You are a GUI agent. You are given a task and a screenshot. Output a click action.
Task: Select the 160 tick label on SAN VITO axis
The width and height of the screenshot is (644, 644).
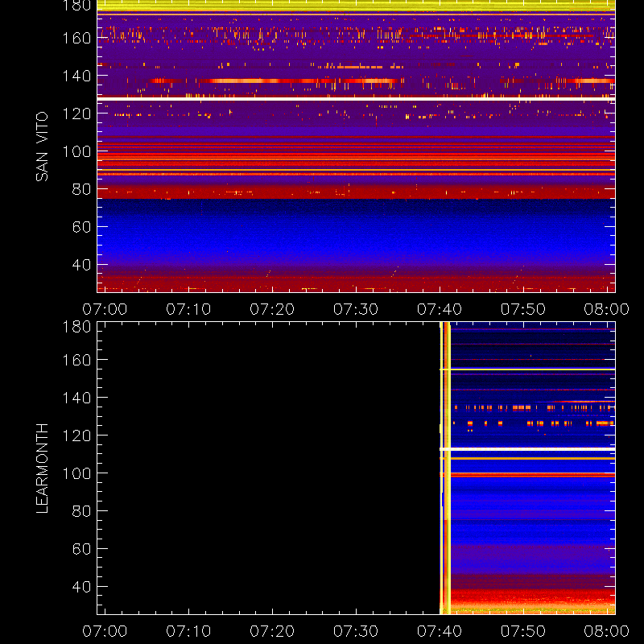pos(76,38)
